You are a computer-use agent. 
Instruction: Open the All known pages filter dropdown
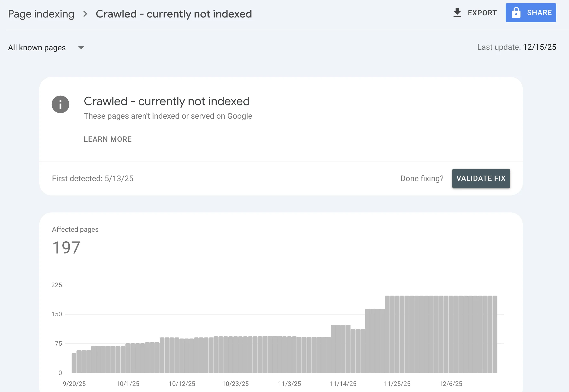[37, 47]
